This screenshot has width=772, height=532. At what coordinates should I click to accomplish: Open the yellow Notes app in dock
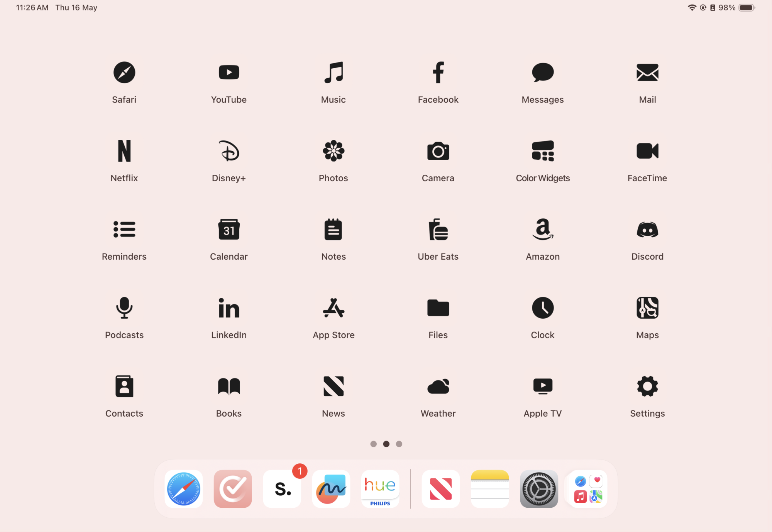point(490,489)
